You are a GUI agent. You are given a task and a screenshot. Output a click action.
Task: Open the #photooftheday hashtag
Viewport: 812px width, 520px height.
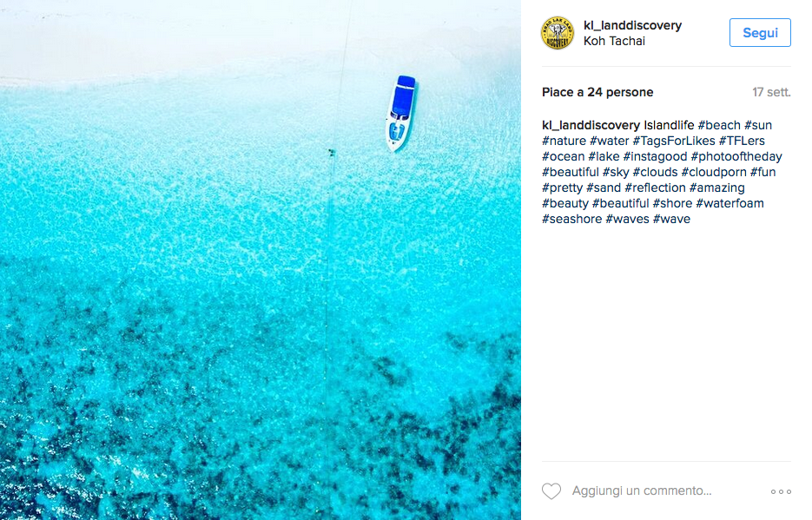coord(736,156)
